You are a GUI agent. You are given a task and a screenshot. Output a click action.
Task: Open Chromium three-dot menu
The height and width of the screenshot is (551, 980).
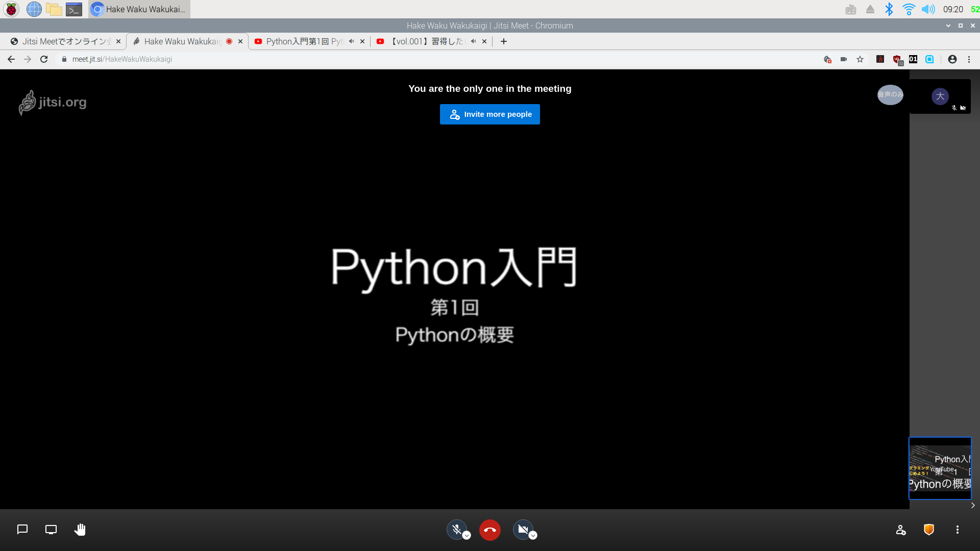coord(969,59)
